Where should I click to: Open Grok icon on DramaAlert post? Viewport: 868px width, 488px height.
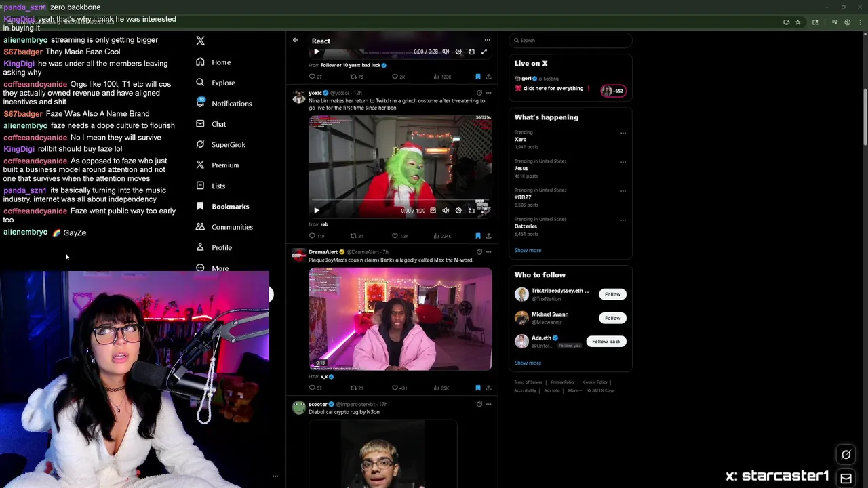tap(479, 252)
